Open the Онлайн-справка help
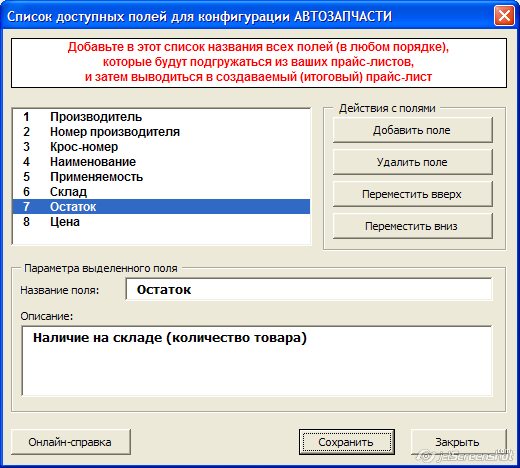This screenshot has height=468, width=520. pos(71,442)
